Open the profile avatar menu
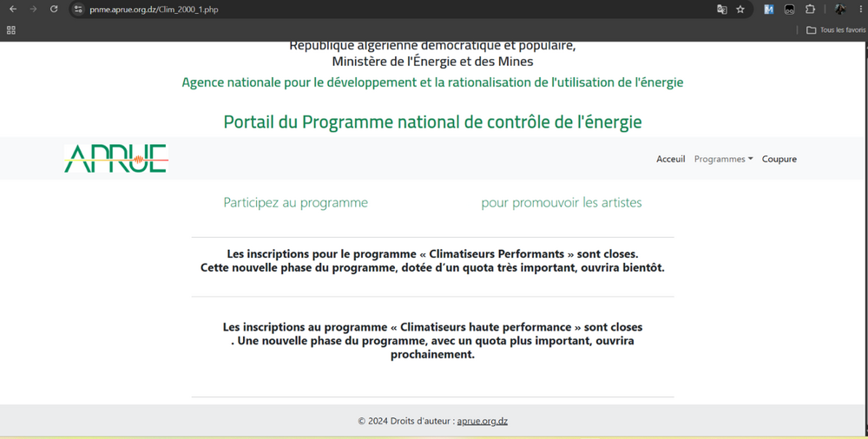The height and width of the screenshot is (439, 868). click(839, 10)
